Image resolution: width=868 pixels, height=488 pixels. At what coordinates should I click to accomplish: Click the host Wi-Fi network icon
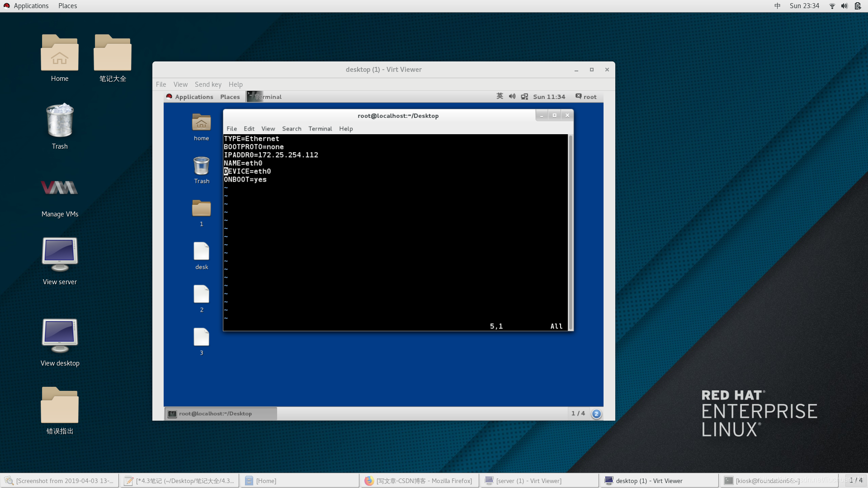(832, 6)
